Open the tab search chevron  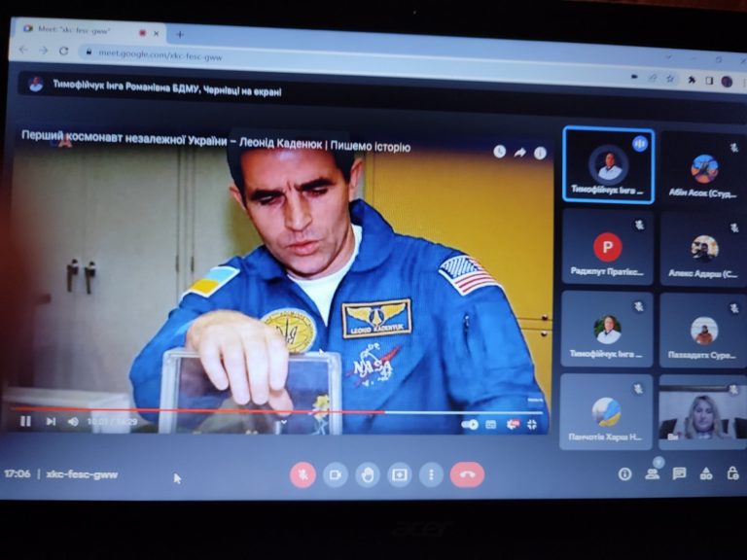(x=669, y=57)
